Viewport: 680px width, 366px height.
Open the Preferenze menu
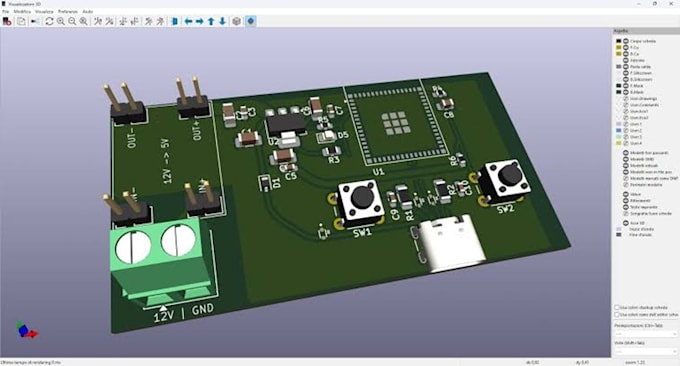68,11
